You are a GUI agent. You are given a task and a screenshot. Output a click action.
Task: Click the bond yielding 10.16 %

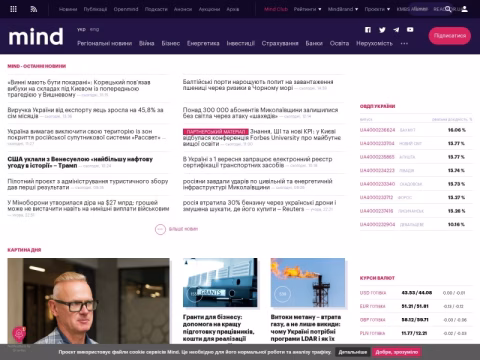tap(416, 225)
